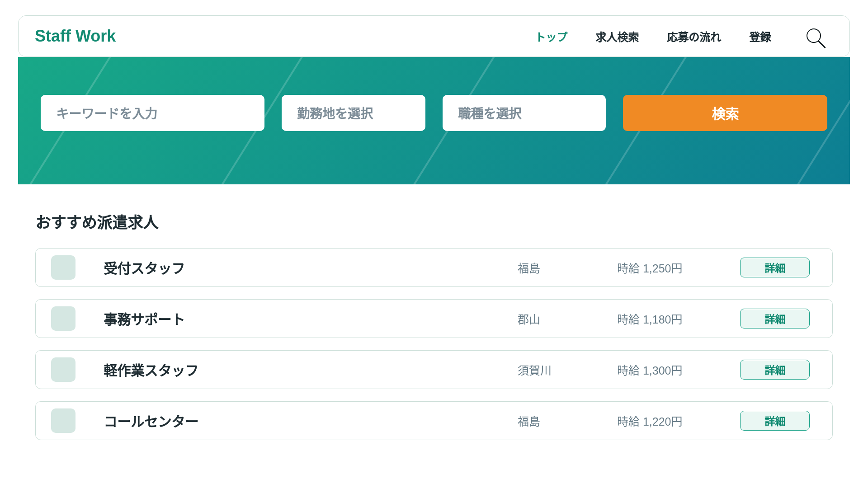Click 福島 in the コールセンター row
The image size is (868, 488).
click(529, 422)
